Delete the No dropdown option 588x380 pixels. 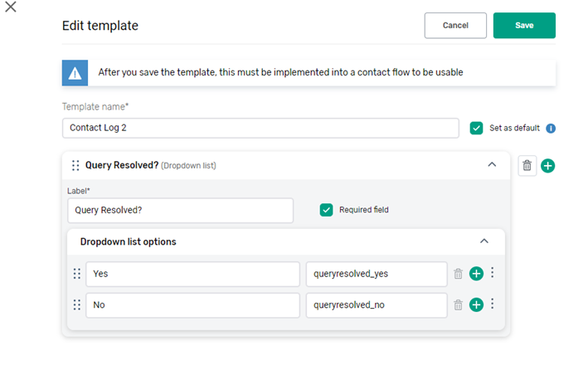(x=458, y=305)
